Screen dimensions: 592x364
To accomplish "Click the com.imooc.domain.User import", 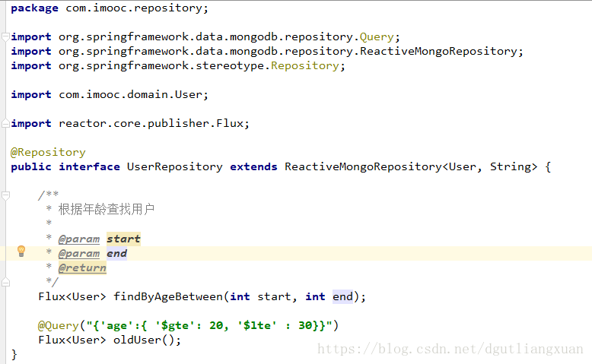I will tap(131, 94).
